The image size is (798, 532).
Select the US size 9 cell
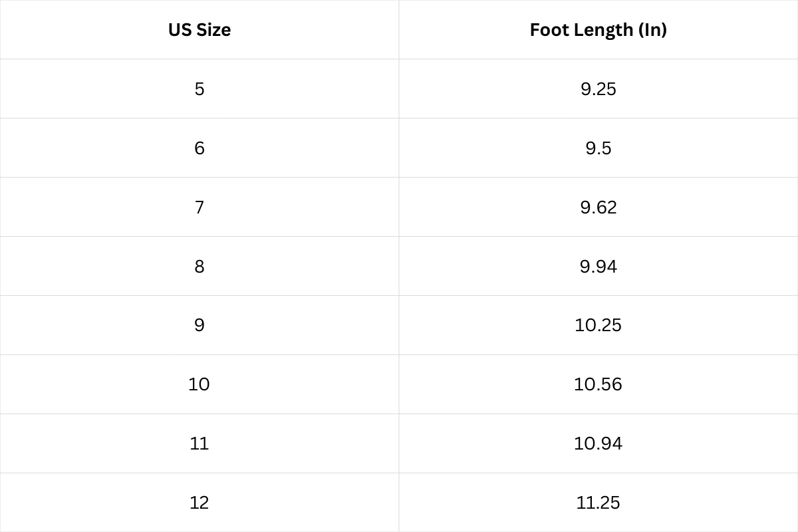(199, 325)
